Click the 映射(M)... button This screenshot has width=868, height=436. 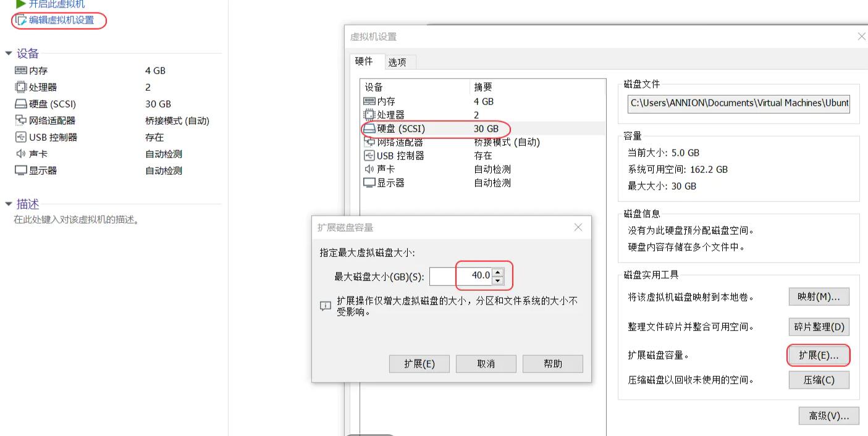[x=819, y=297]
